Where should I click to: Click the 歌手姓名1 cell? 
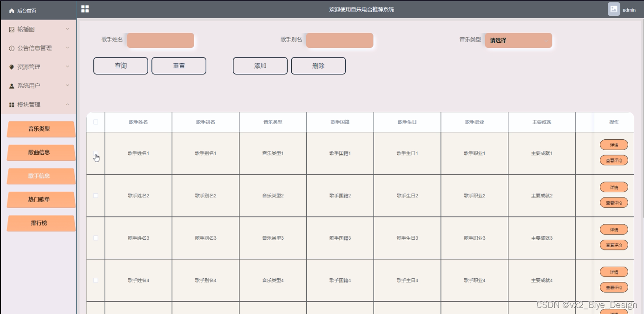(x=138, y=153)
